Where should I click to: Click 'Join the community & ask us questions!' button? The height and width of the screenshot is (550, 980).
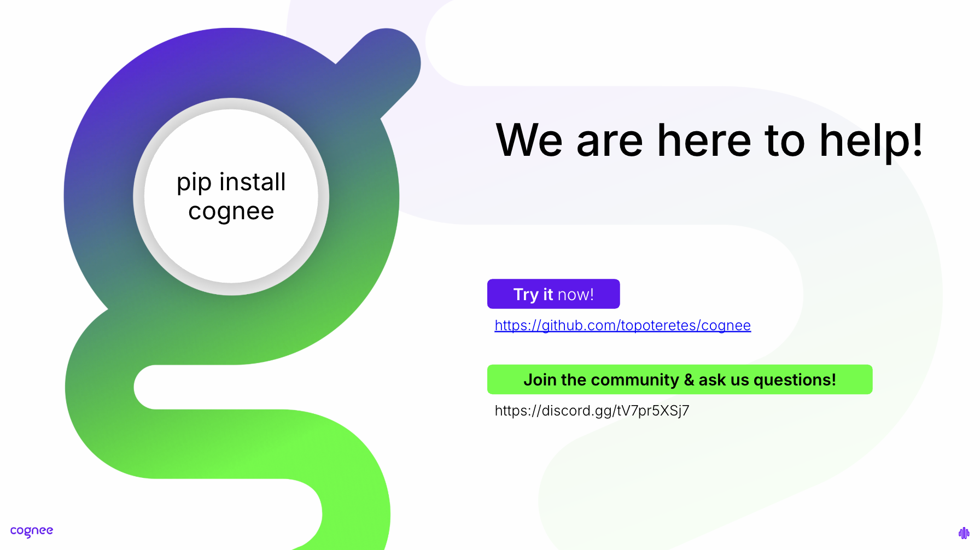pyautogui.click(x=680, y=379)
